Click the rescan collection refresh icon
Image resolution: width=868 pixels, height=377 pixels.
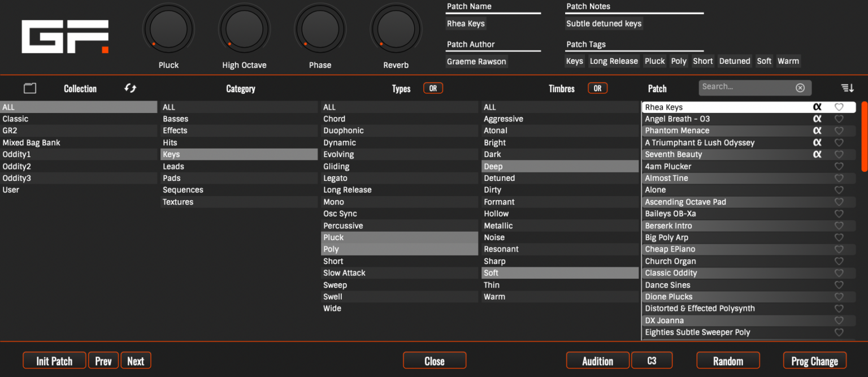click(130, 88)
